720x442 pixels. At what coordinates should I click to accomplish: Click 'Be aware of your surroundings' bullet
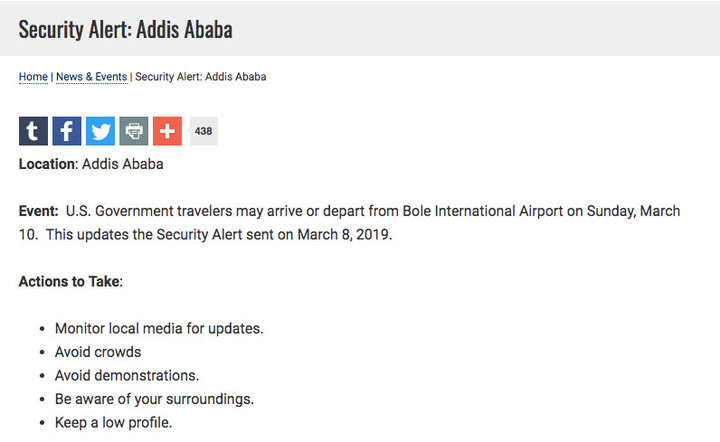point(154,399)
